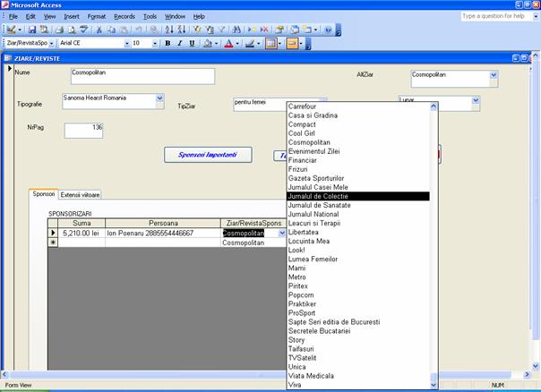Click the Save icon in toolbar
The image size is (541, 392).
31,30
